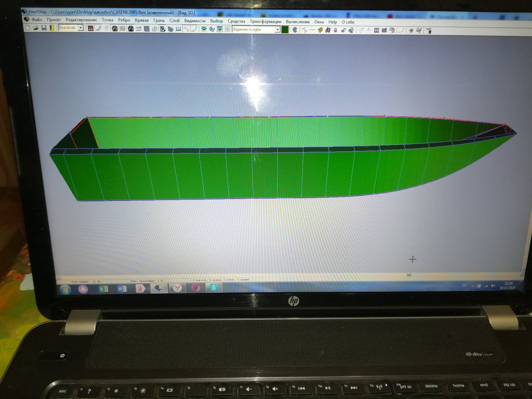Click the New file icon
The width and height of the screenshot is (532, 399).
pyautogui.click(x=28, y=28)
